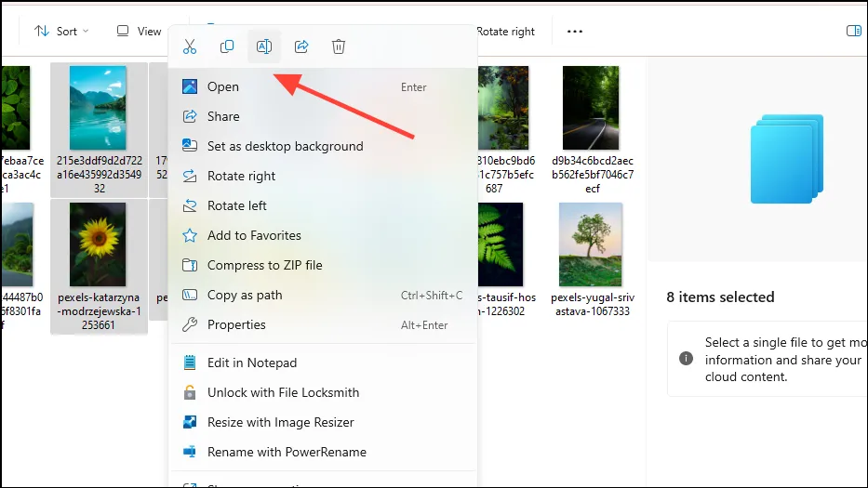Click the Delete trash can icon
This screenshot has width=868, height=488.
coord(340,46)
